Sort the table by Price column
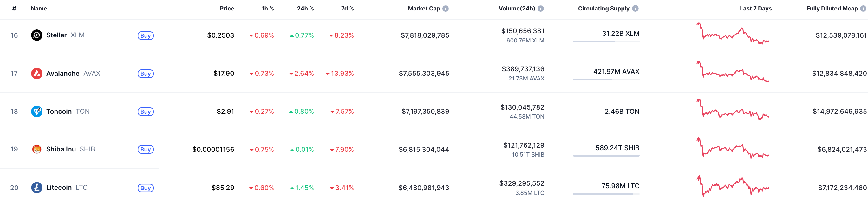The height and width of the screenshot is (205, 868). (227, 9)
